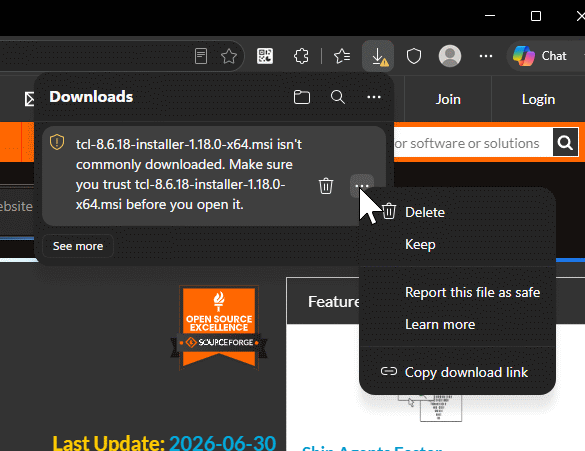Add page to favorites star icon
The image size is (585, 451).
[229, 56]
